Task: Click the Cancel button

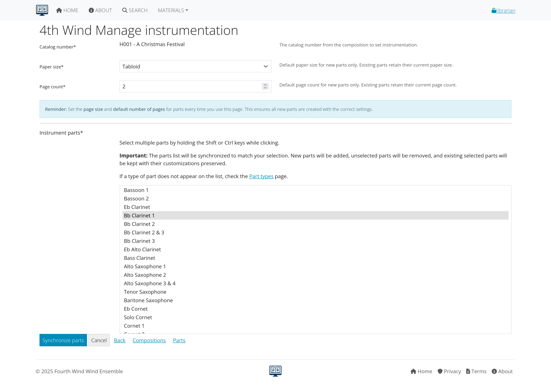Action: pos(99,340)
